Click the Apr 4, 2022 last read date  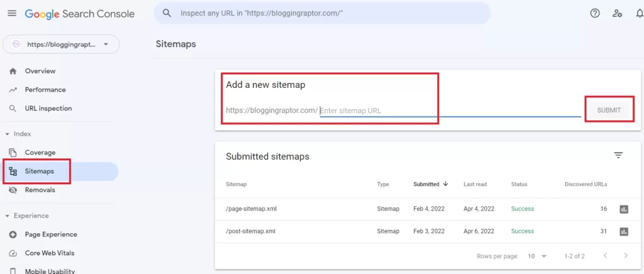(x=478, y=209)
